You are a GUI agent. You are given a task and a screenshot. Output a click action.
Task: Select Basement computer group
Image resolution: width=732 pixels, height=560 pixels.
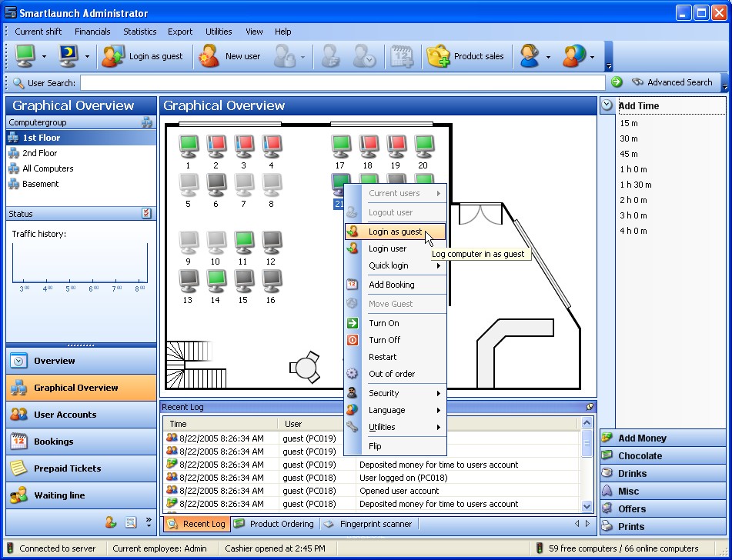click(x=82, y=184)
